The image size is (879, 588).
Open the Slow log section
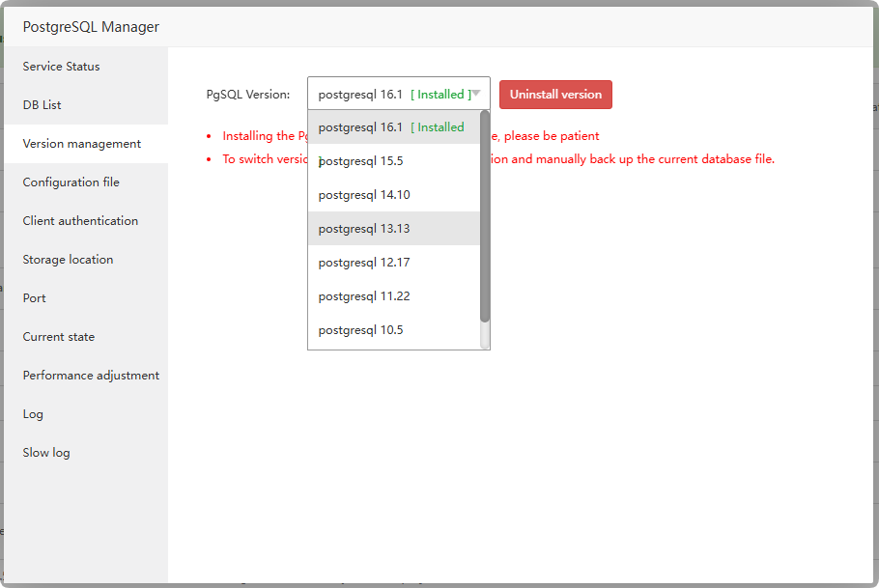[86, 453]
